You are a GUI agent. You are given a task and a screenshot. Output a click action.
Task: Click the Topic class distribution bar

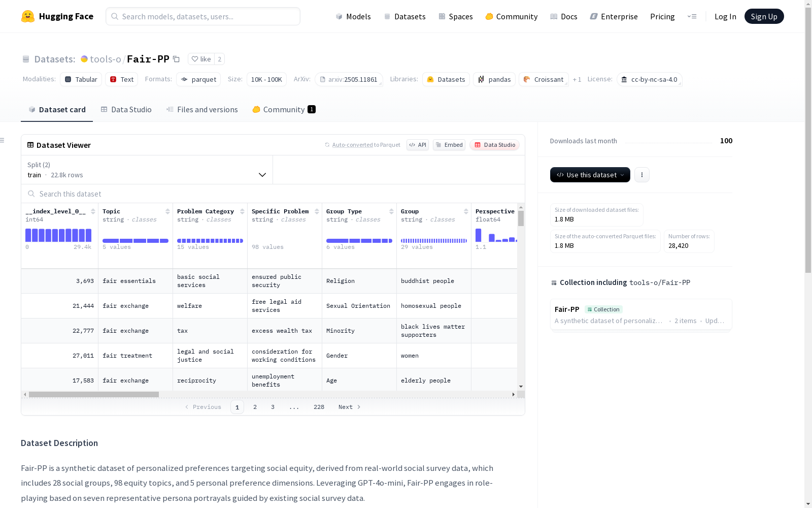[x=136, y=241]
